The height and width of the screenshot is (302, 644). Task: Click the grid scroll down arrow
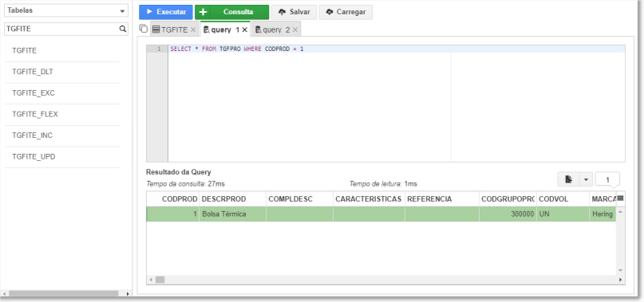[x=620, y=270]
